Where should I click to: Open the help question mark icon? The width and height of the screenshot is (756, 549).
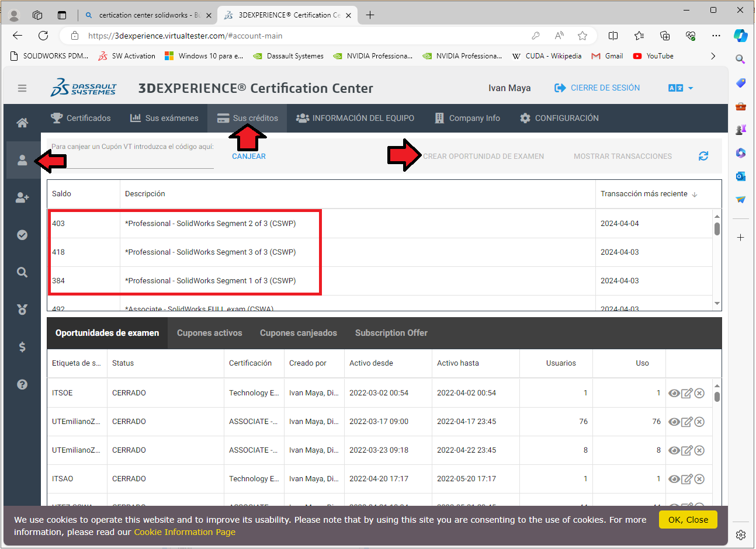click(22, 384)
